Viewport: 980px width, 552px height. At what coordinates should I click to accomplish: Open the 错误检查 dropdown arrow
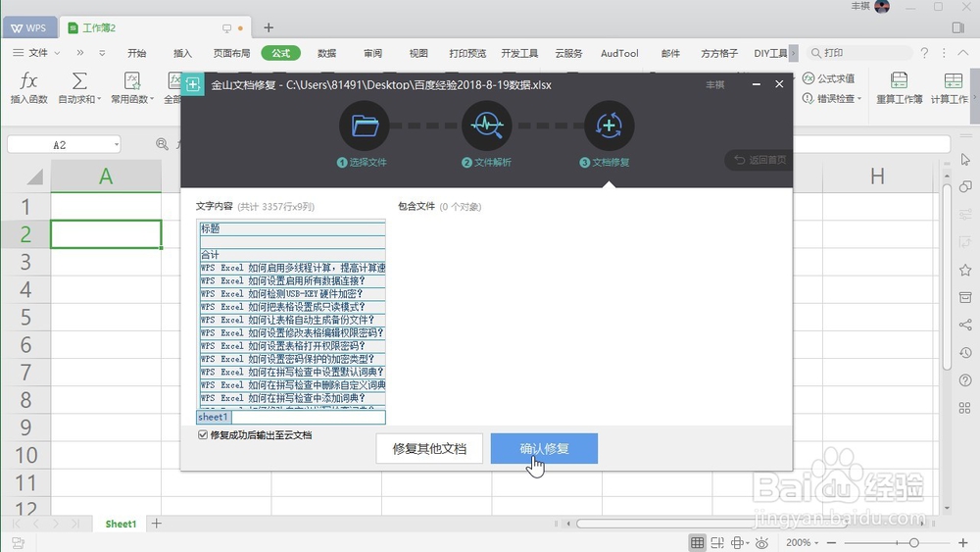tap(859, 98)
